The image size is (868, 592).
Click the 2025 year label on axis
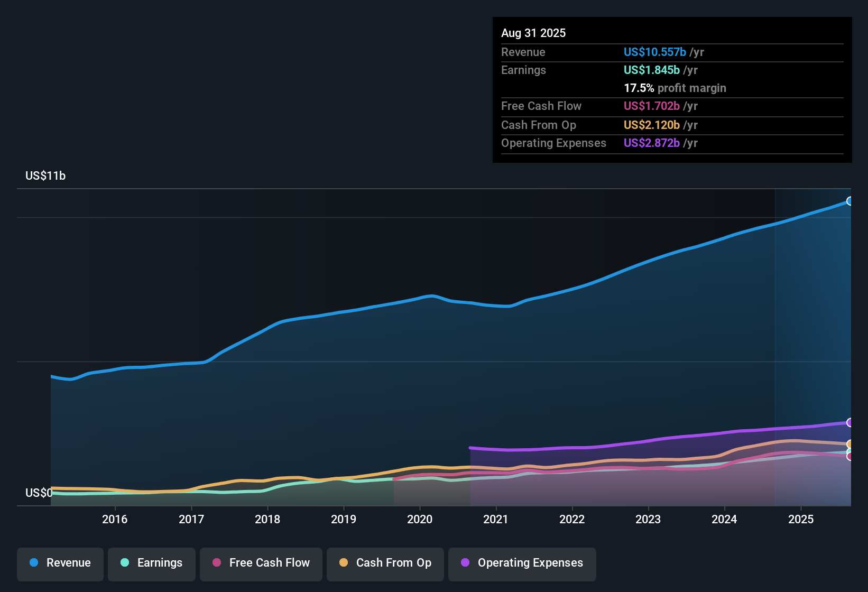801,519
